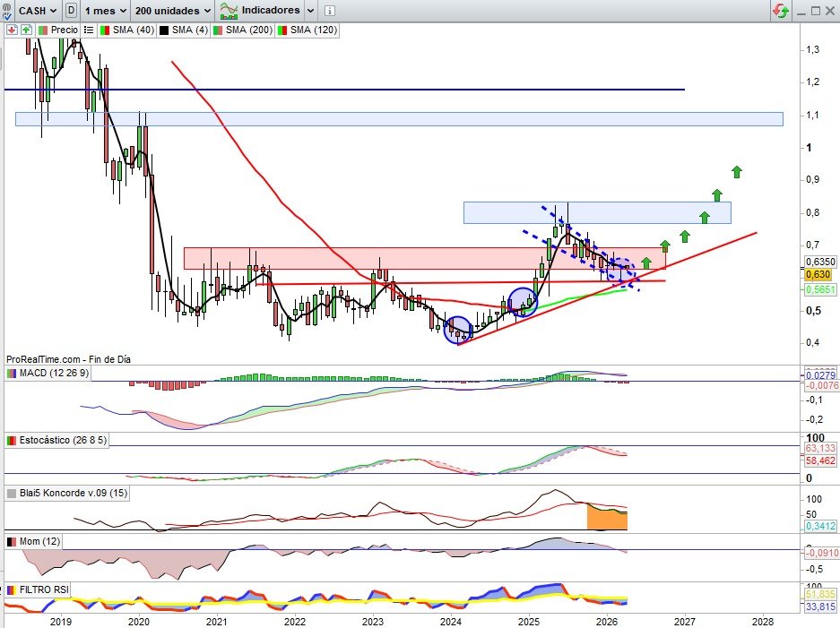This screenshot has height=628, width=840.
Task: Click the FILTRO RSI indicator icon
Action: pos(12,589)
